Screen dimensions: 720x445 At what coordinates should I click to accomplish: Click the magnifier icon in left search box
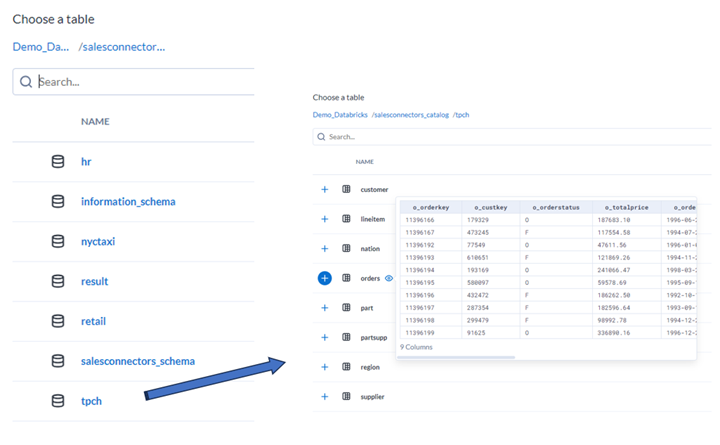point(26,82)
